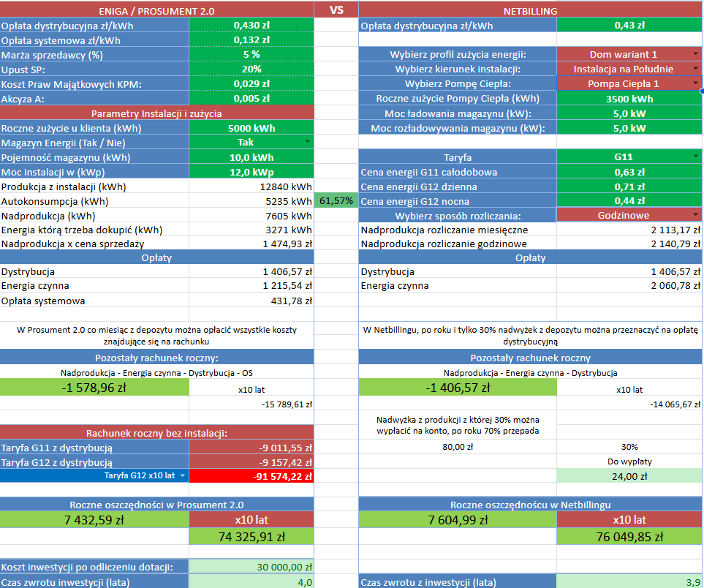704x588 pixels.
Task: Expand the "Taryfa G12 x10 lat" dropdown
Action: tap(183, 475)
